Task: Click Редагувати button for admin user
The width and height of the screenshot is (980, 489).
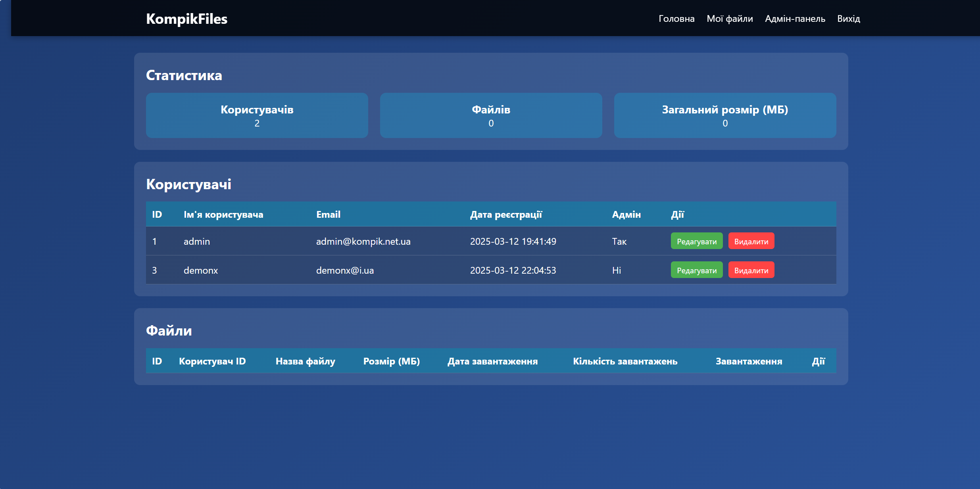Action: tap(696, 241)
